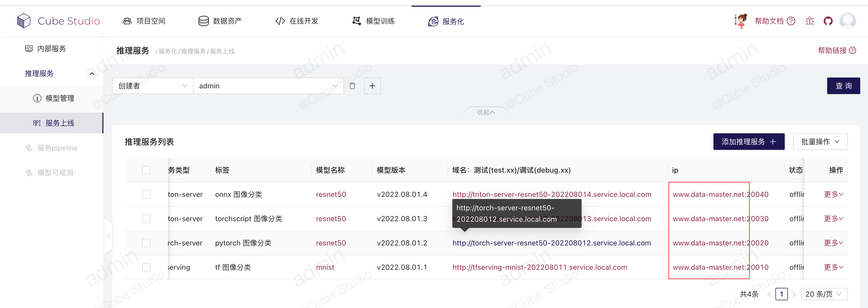This screenshot has height=308, width=868.
Task: Check the onnx 图像分类 row checkbox
Action: [x=146, y=194]
